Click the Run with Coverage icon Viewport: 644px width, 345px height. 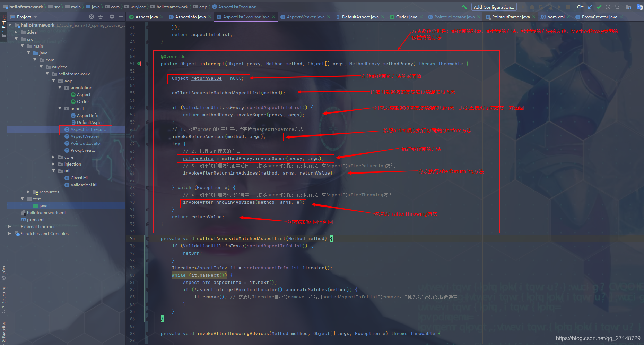point(541,7)
